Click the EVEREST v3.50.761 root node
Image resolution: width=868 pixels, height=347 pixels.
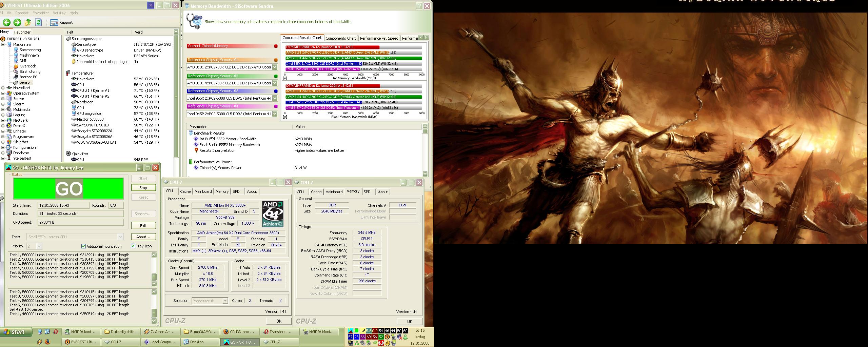pos(23,39)
